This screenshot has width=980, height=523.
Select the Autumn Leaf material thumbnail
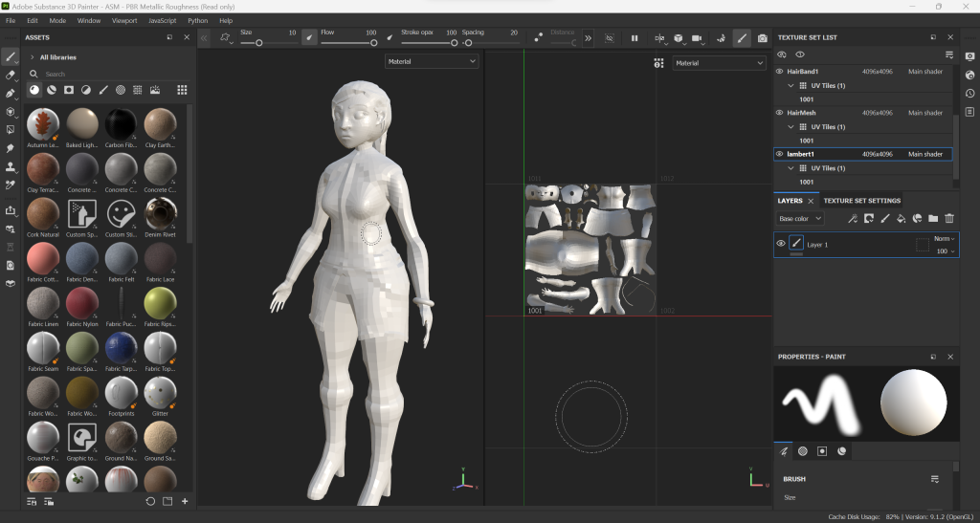[41, 124]
